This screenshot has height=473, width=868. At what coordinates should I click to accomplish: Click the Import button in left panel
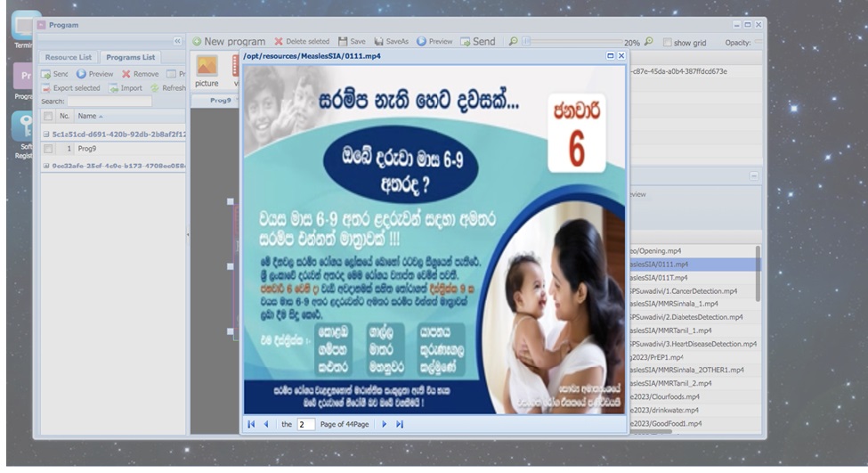pos(126,88)
